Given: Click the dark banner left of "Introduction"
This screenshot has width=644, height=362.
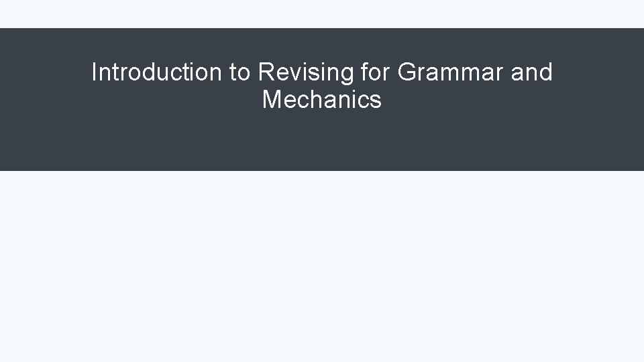Looking at the screenshot, I should [x=45, y=72].
